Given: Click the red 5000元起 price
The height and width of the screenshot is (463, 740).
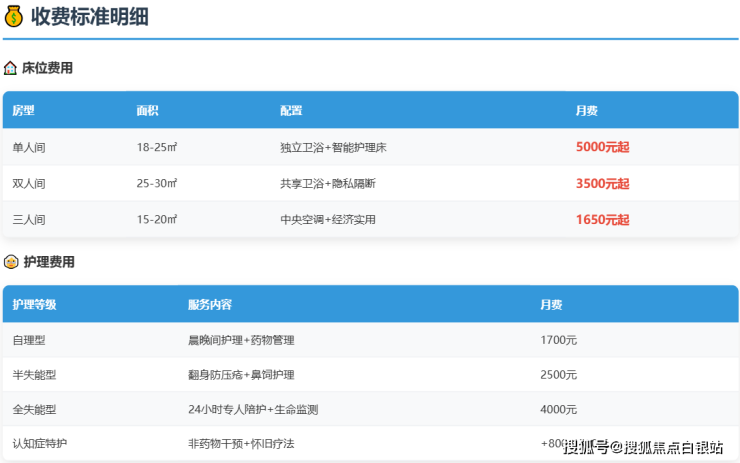Looking at the screenshot, I should point(602,147).
